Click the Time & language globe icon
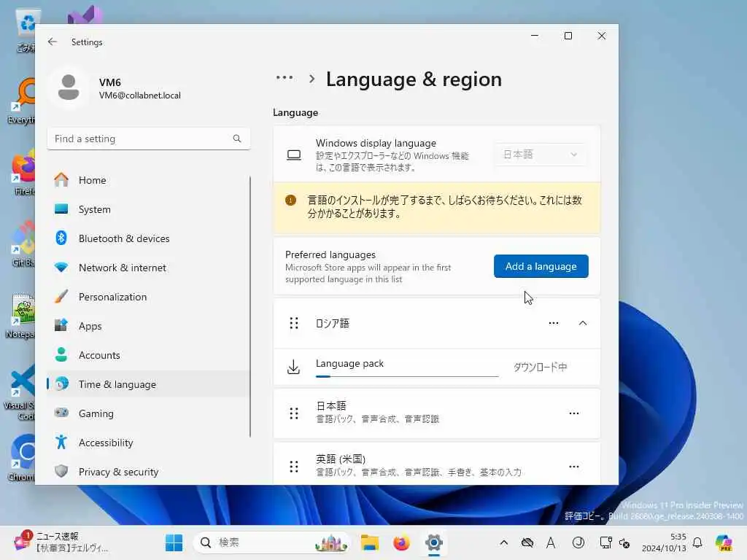This screenshot has height=560, width=747. pos(61,384)
